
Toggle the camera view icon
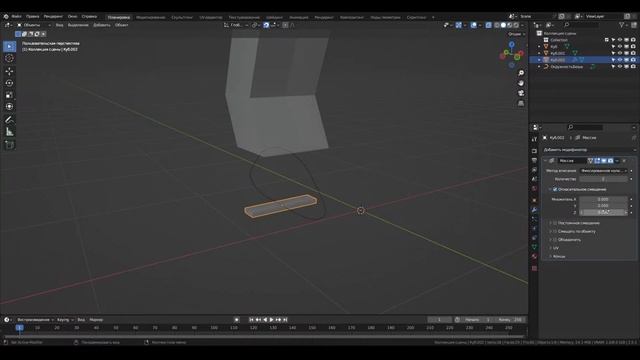coord(521,93)
